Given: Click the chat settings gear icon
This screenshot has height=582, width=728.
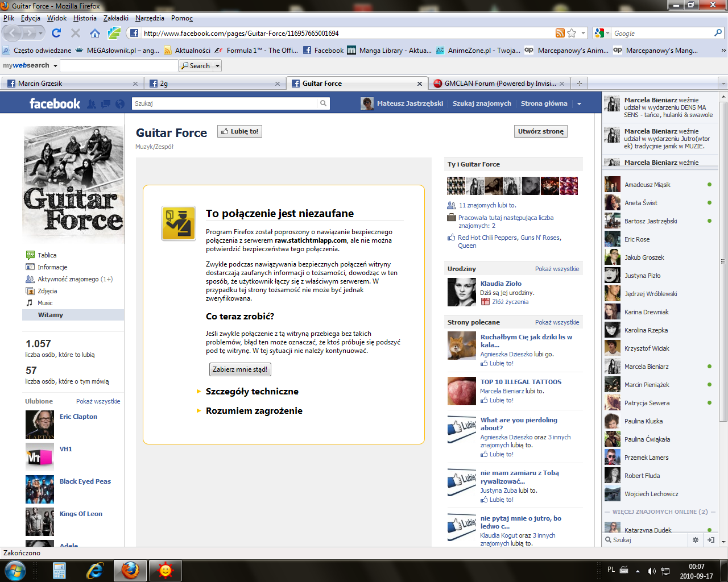Looking at the screenshot, I should (x=695, y=540).
